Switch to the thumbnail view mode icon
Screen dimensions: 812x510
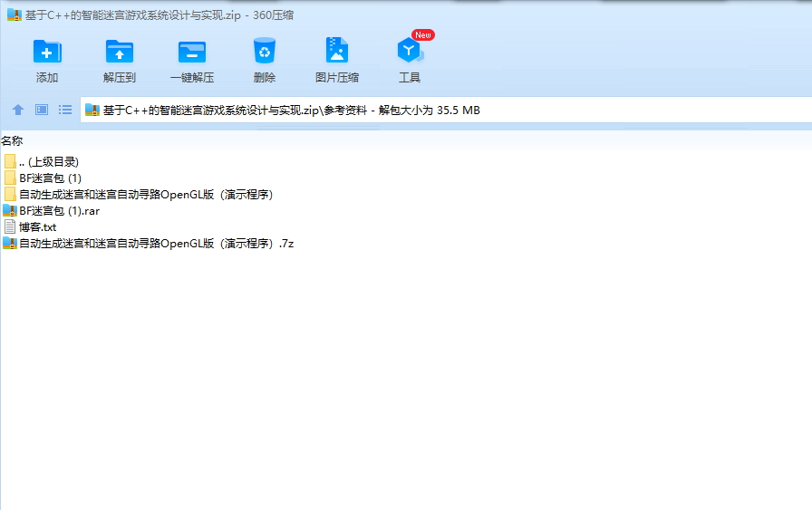42,110
